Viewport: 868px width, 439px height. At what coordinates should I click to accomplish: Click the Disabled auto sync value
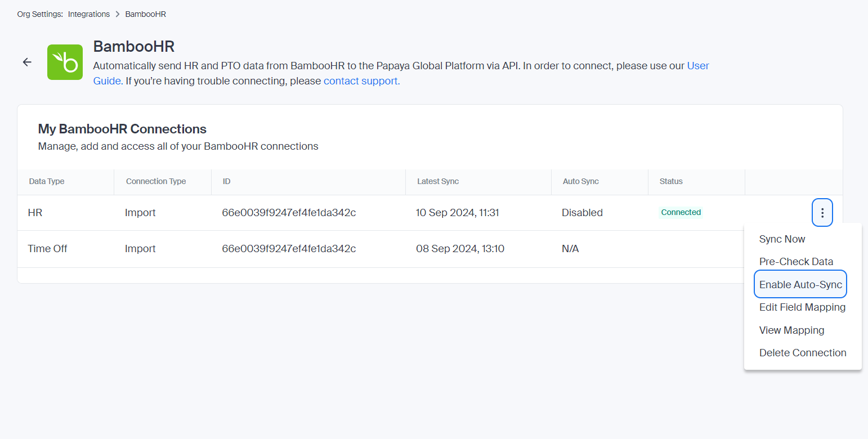(582, 213)
